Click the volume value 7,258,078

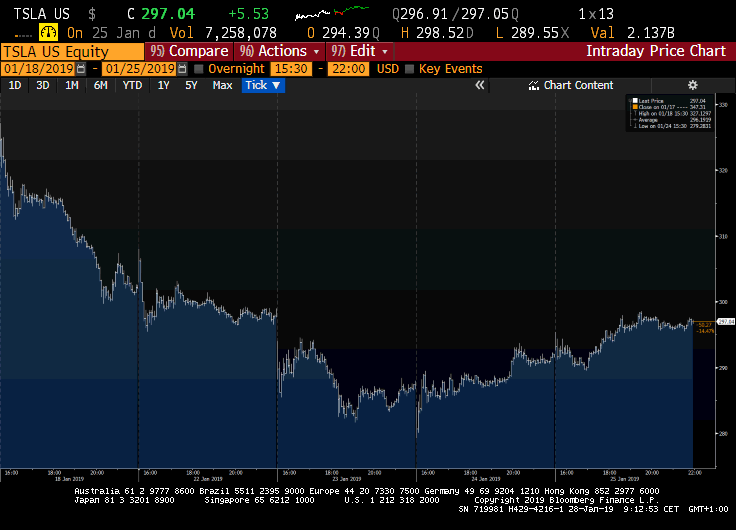pos(241,33)
